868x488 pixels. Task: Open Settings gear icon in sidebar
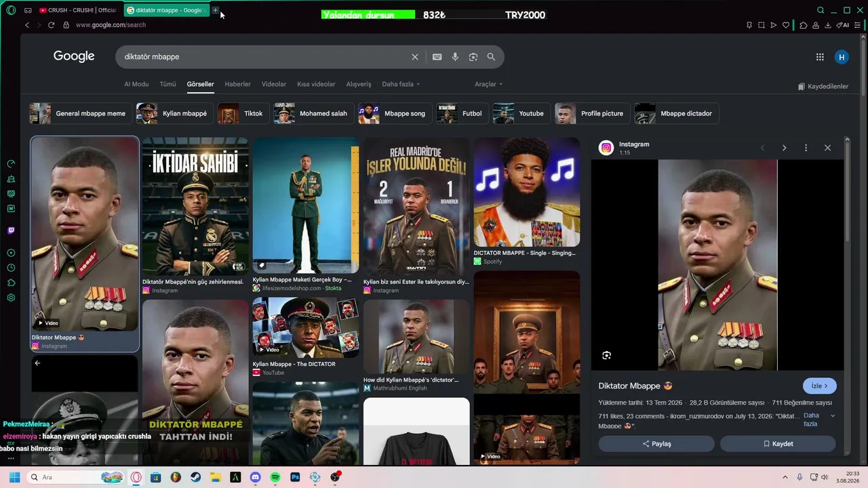[11, 298]
